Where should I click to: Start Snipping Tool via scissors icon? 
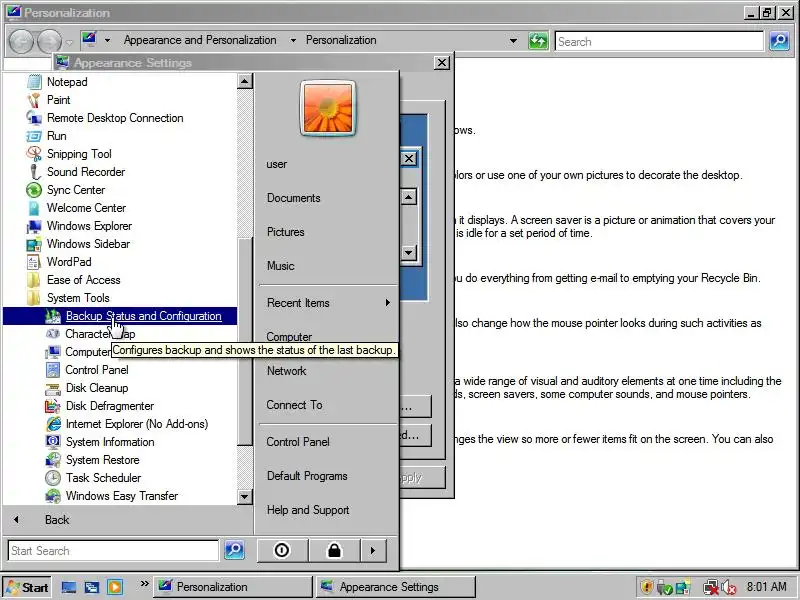click(34, 154)
